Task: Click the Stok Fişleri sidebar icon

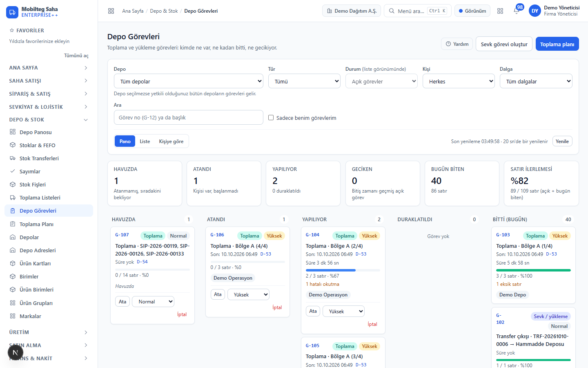Action: (13, 184)
